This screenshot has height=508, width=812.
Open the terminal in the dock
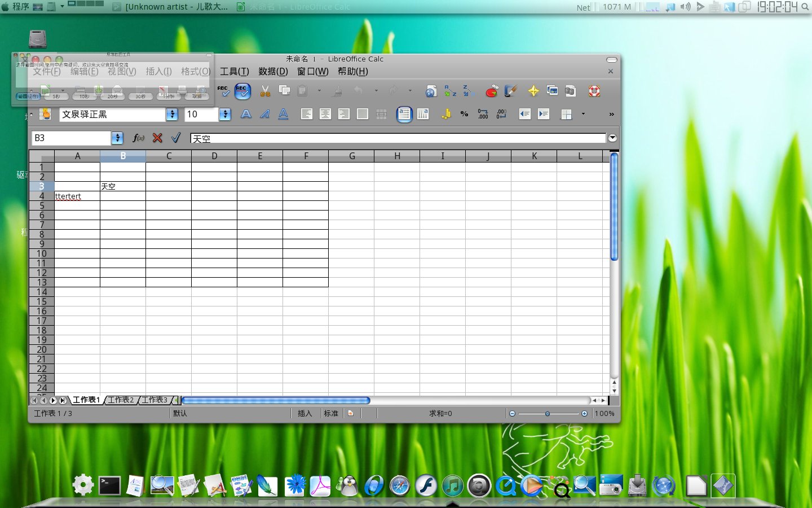tap(109, 485)
